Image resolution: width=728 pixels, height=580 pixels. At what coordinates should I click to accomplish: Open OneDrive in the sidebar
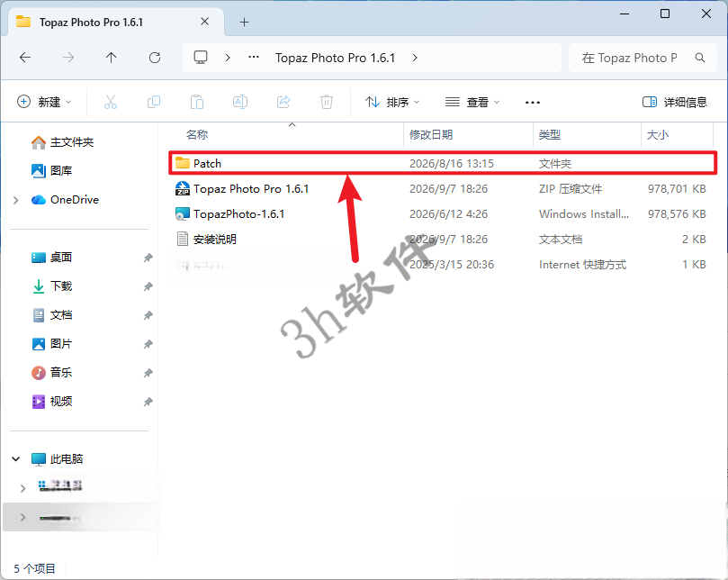[x=65, y=199]
